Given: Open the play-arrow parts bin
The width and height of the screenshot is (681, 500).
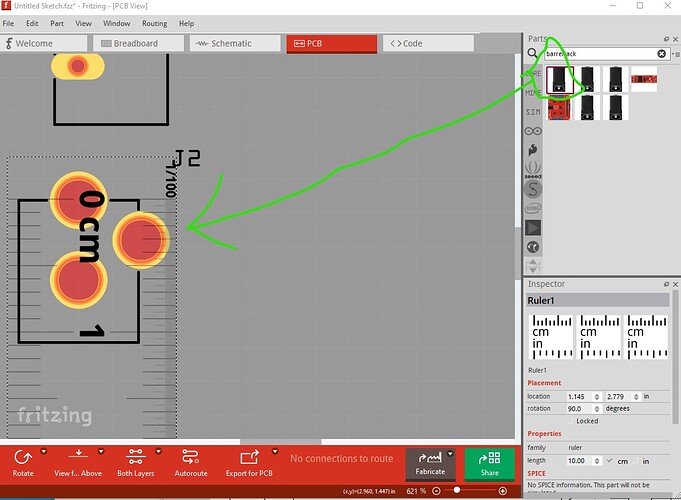Looking at the screenshot, I should click(x=533, y=228).
